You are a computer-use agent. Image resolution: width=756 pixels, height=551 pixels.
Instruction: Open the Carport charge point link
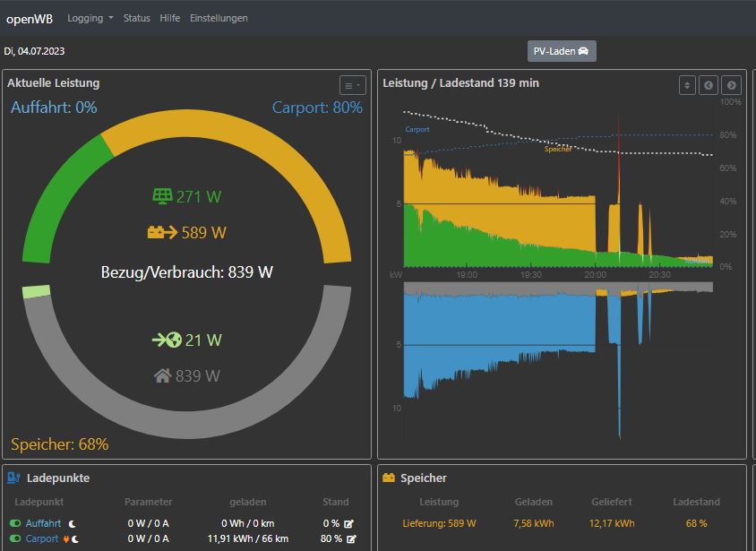click(x=42, y=538)
